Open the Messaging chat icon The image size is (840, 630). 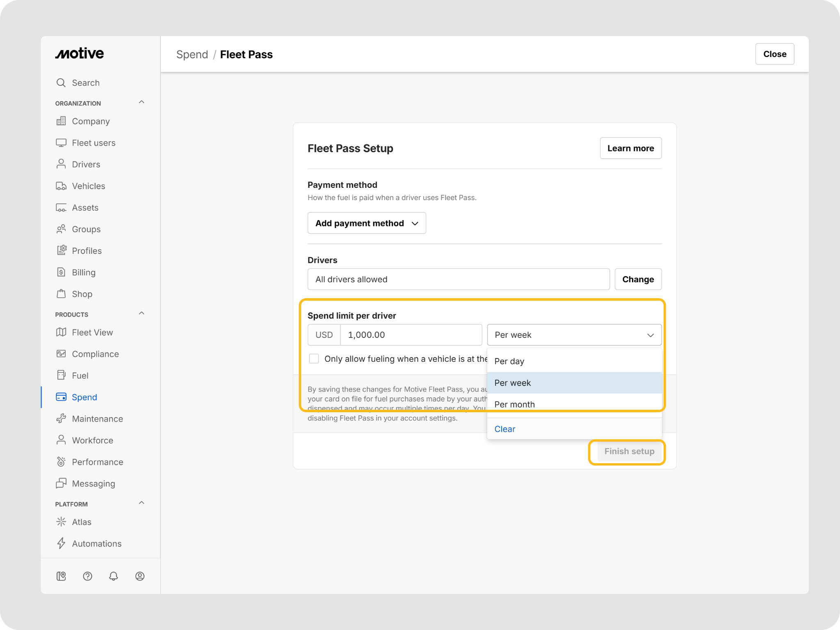[x=61, y=484]
